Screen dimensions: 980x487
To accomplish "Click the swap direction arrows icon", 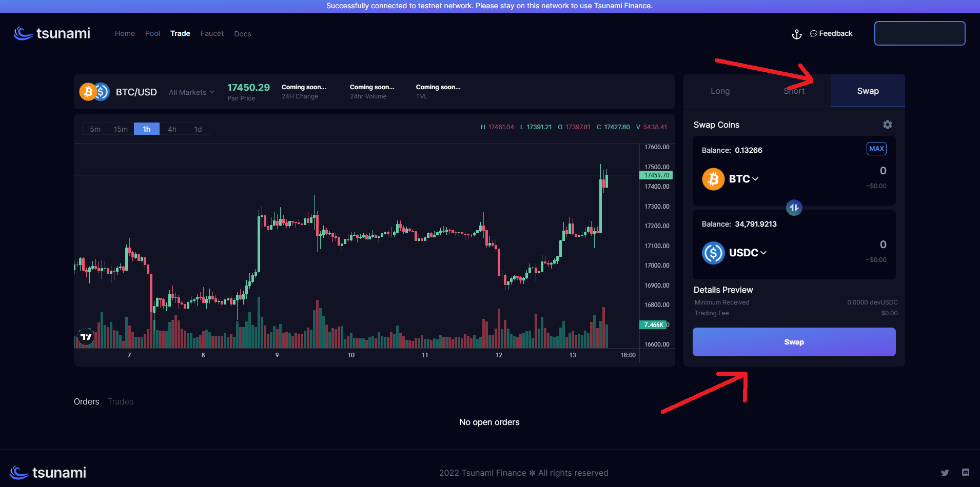I will click(794, 208).
